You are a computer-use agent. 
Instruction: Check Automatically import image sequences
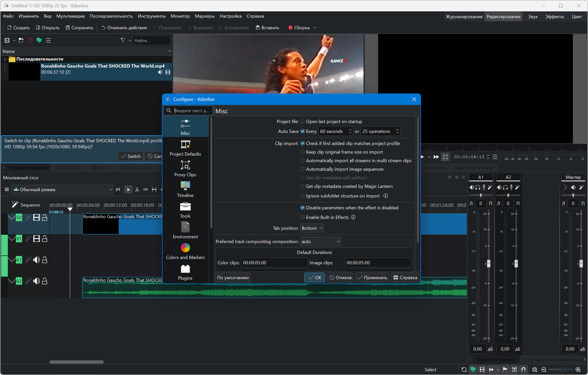pos(303,169)
